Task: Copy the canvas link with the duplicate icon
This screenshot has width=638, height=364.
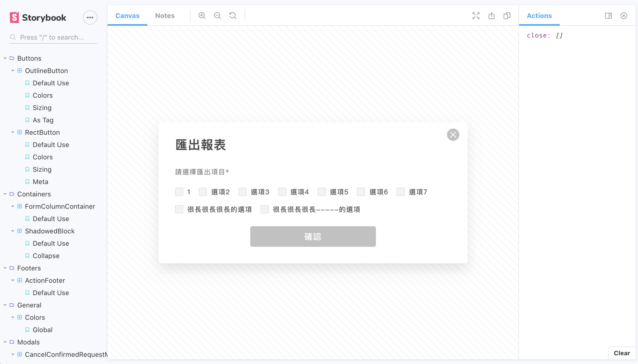Action: [x=507, y=16]
